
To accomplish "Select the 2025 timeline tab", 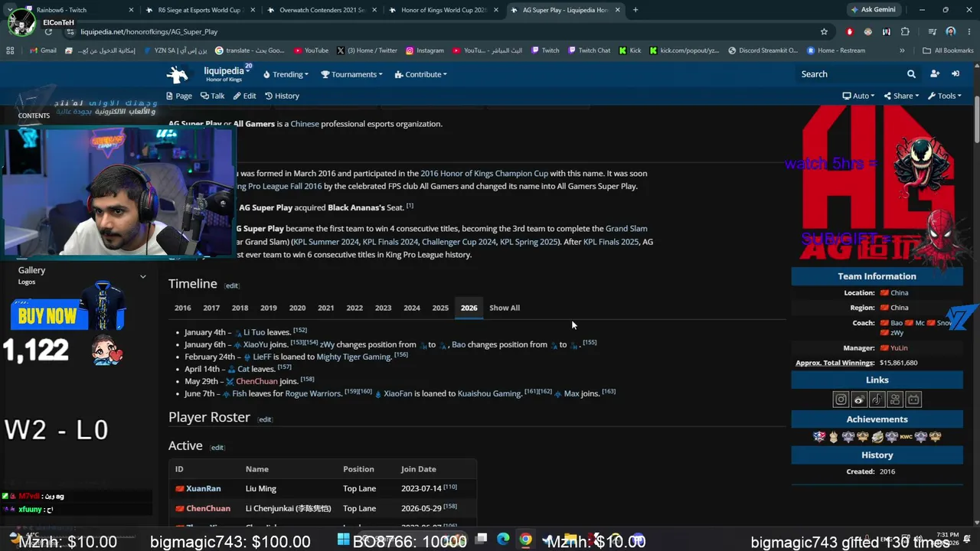I will coord(440,308).
